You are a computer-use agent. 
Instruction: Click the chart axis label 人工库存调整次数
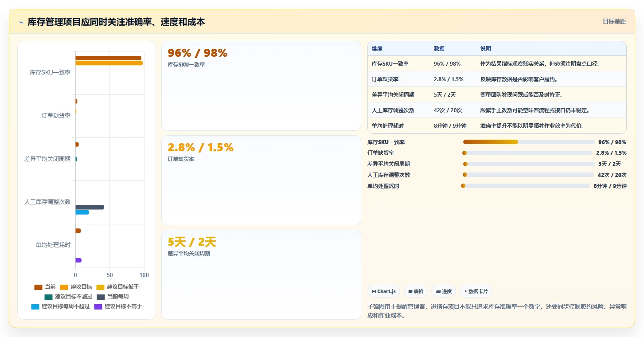click(x=47, y=202)
